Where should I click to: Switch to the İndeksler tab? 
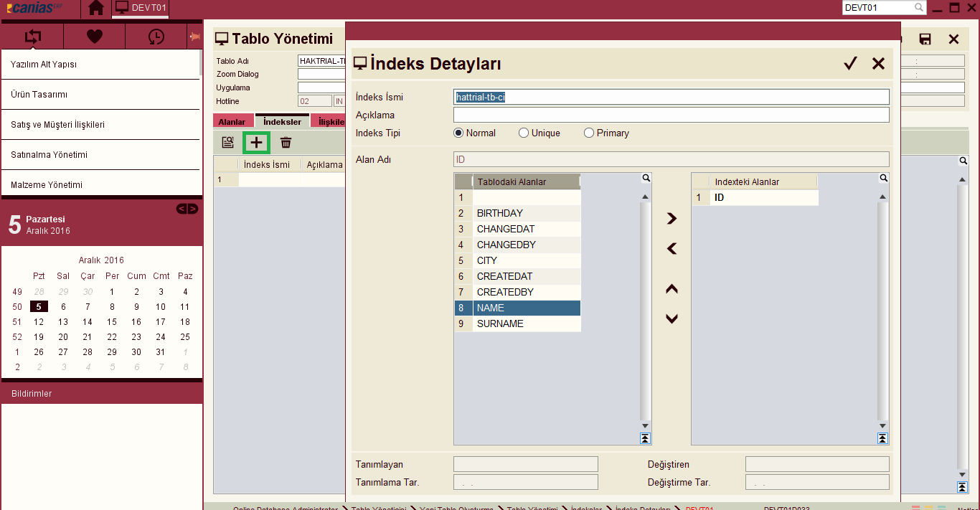282,122
